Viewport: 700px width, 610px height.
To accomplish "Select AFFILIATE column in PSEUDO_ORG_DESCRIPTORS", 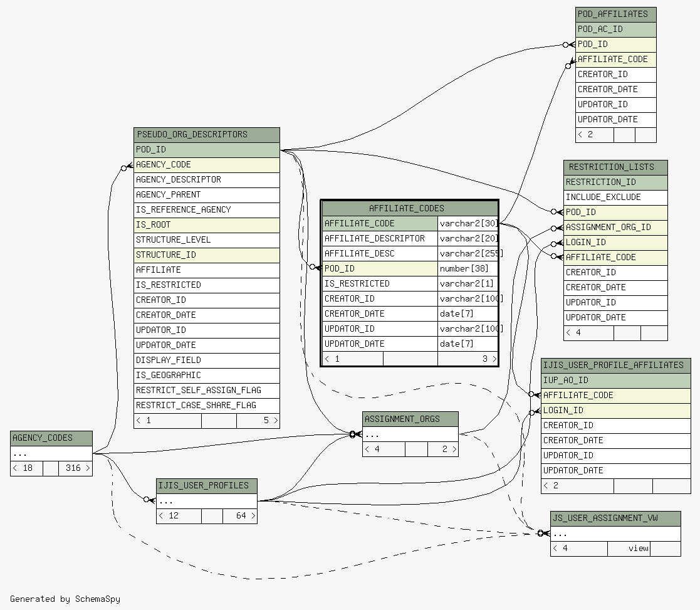I will [x=207, y=270].
